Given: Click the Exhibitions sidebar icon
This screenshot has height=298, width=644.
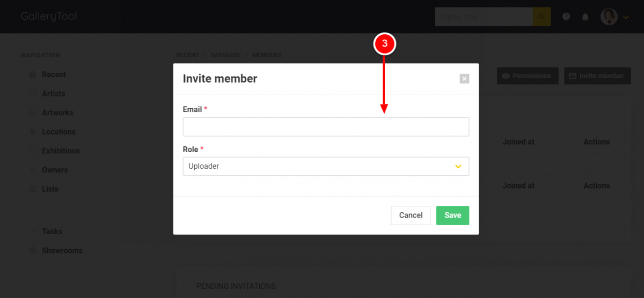Looking at the screenshot, I should coord(32,151).
